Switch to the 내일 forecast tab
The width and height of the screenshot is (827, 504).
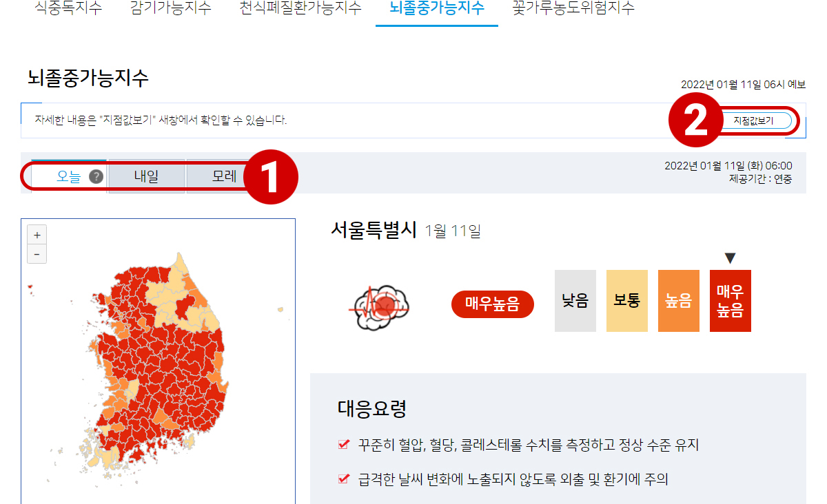point(146,176)
